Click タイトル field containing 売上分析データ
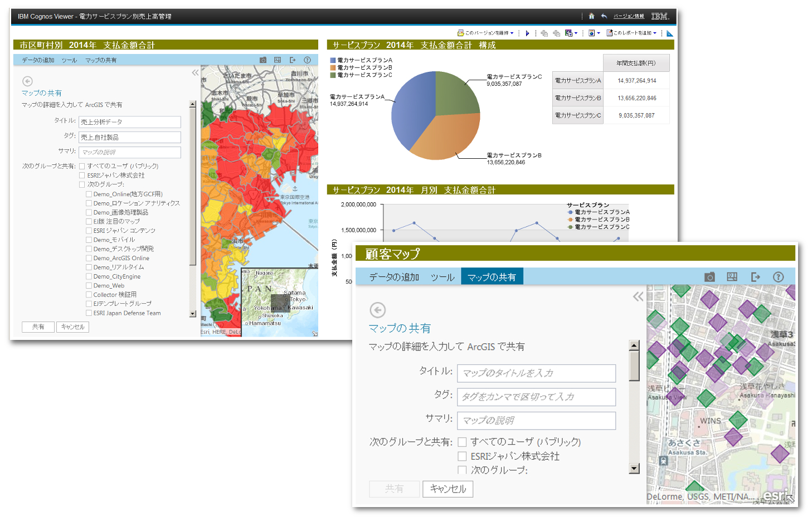Image resolution: width=812 pixels, height=521 pixels. coord(130,121)
